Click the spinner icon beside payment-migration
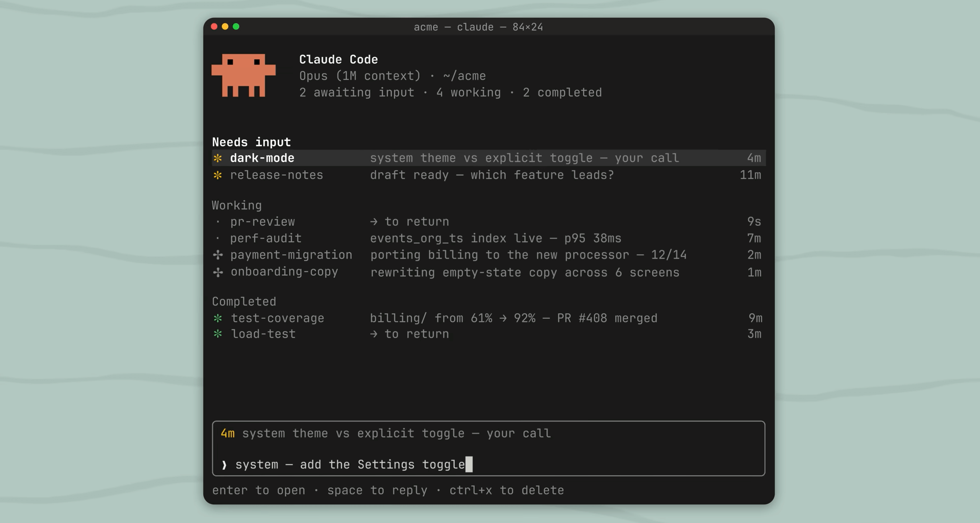Image resolution: width=980 pixels, height=523 pixels. 218,255
